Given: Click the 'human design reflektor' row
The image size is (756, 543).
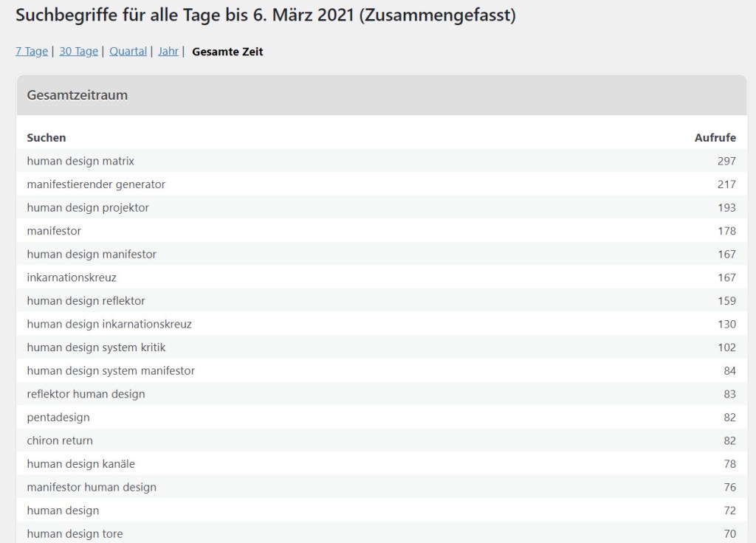Looking at the screenshot, I should pos(86,301).
